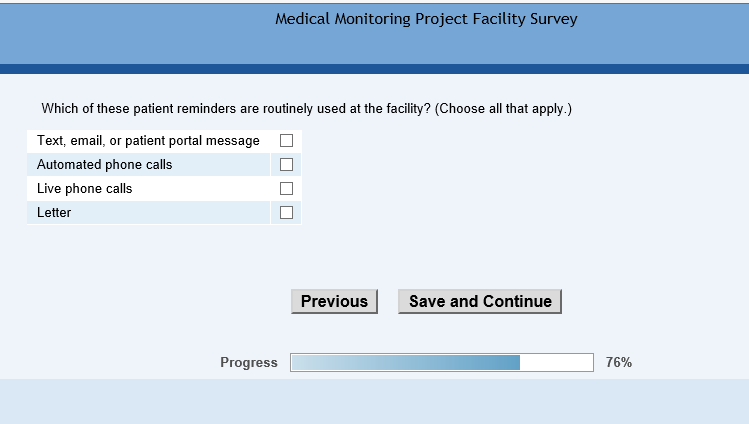Click the "Text, email, or patient portal message" label
Screen dimensions: 749x424
click(148, 141)
